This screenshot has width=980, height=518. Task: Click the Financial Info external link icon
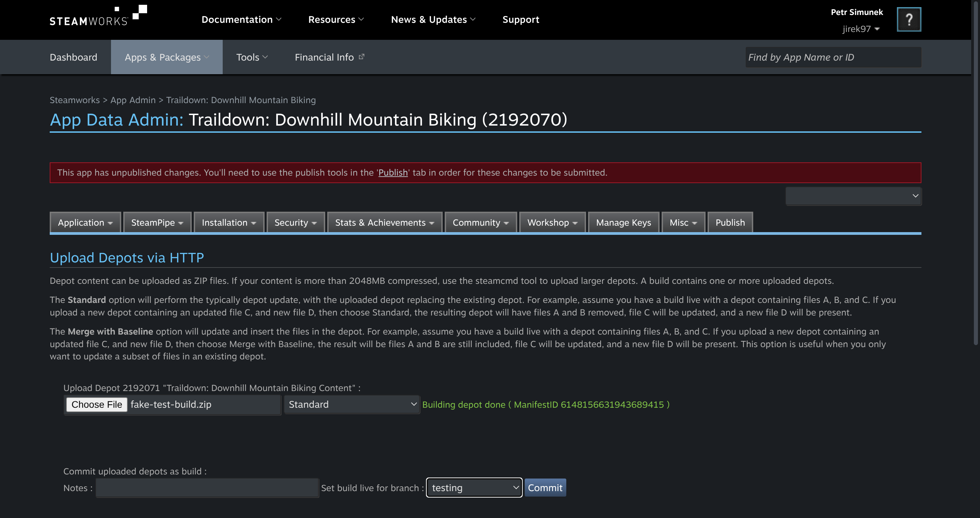[361, 57]
